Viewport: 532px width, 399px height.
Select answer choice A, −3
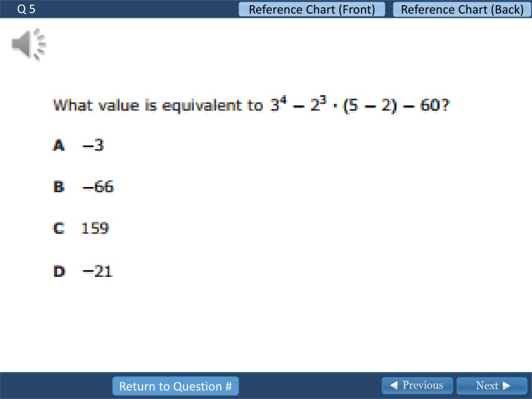(x=79, y=145)
